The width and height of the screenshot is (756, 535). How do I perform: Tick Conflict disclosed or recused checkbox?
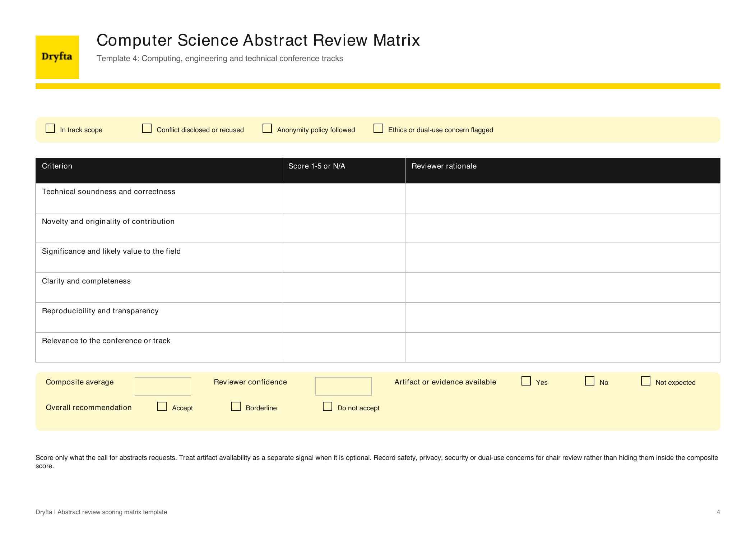click(x=147, y=128)
